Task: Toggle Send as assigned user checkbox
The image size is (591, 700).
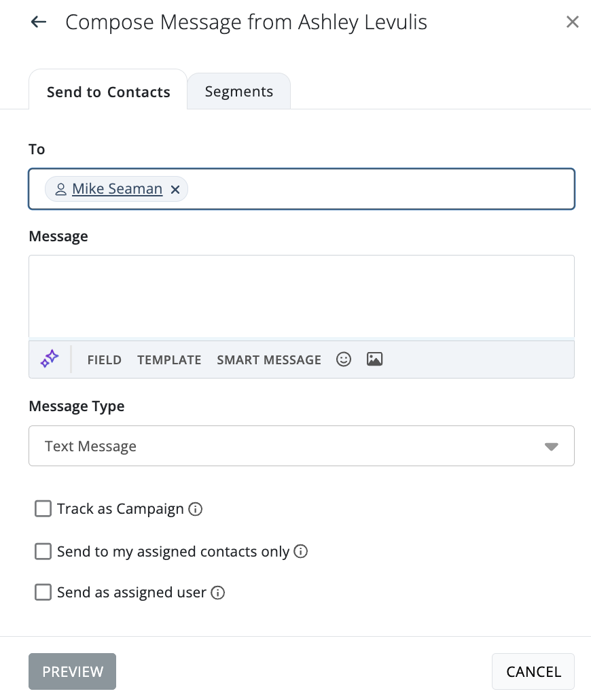Action: [43, 593]
